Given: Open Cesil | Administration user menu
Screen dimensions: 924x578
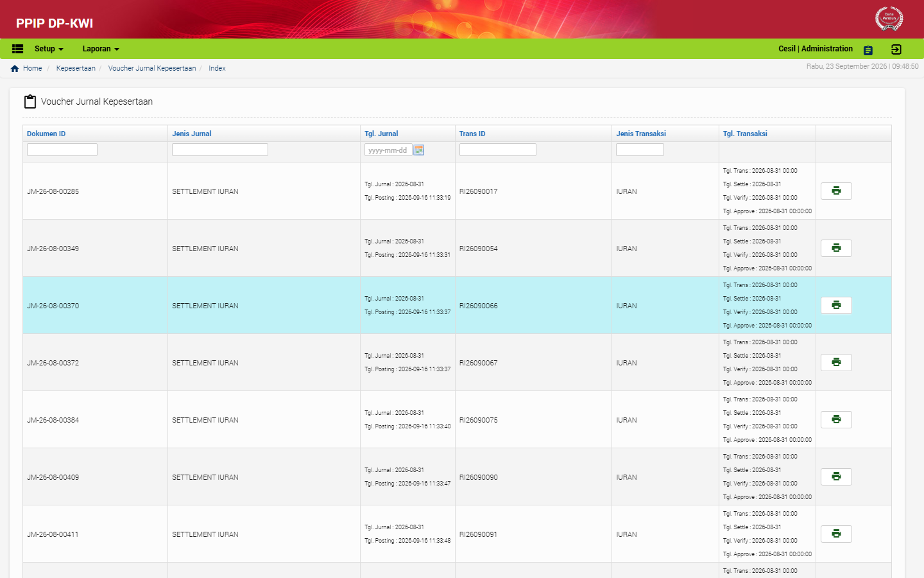Looking at the screenshot, I should (x=816, y=49).
